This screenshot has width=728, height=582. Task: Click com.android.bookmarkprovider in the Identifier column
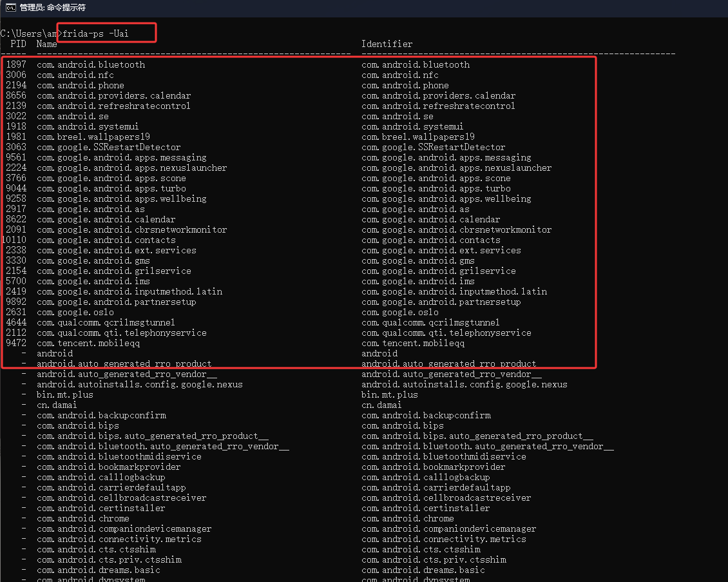coord(434,467)
